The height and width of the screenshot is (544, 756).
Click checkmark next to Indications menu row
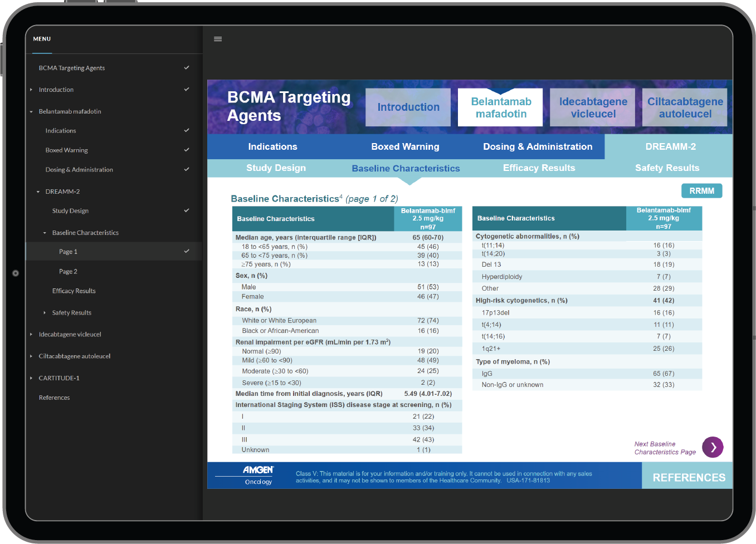tap(187, 130)
